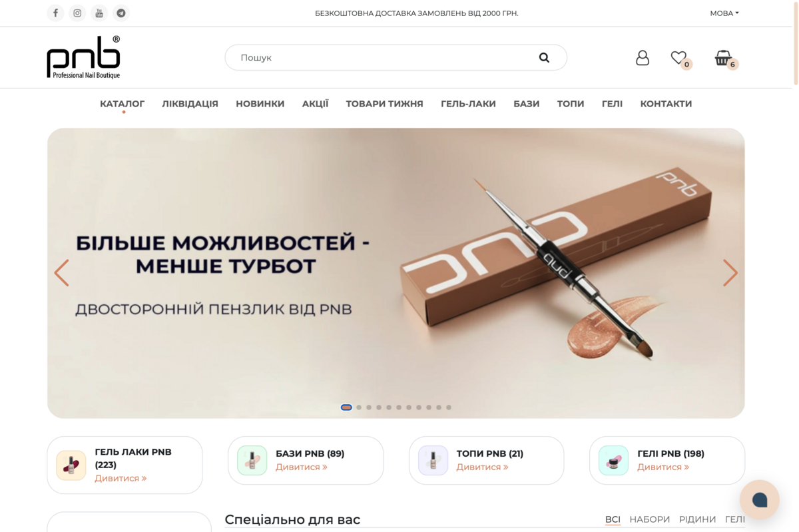Open the КАТАЛОГ menu item
Image resolution: width=799 pixels, height=532 pixels.
(x=123, y=104)
